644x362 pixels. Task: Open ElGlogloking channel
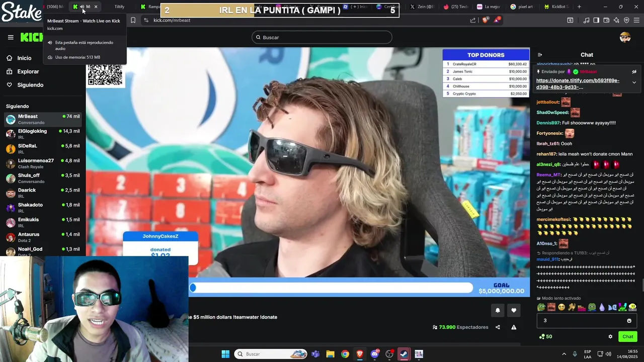click(x=43, y=134)
